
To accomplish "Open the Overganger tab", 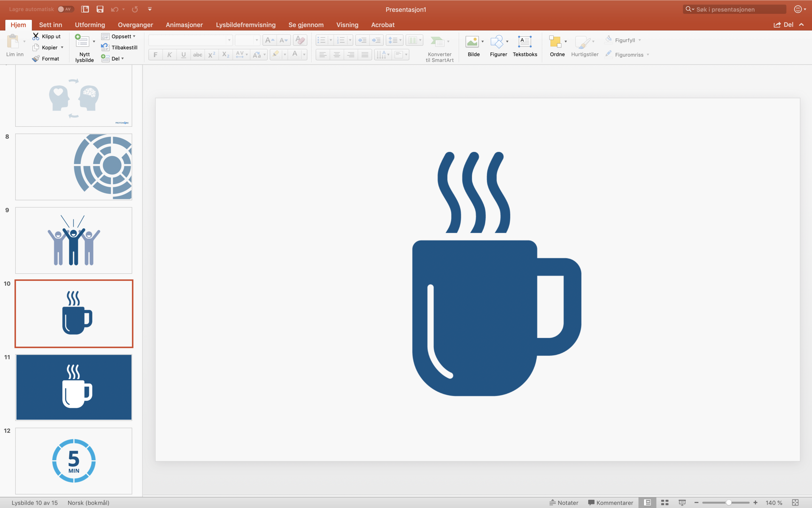I will 135,25.
